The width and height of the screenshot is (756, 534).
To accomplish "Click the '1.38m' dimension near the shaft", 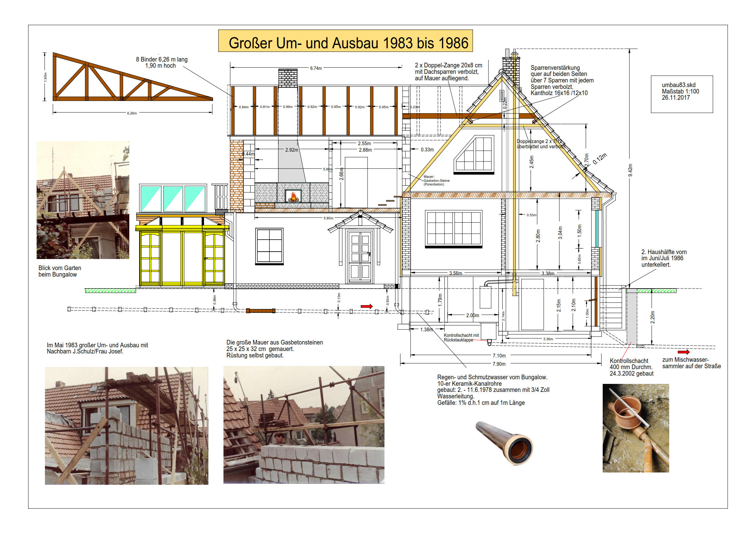I will [426, 330].
